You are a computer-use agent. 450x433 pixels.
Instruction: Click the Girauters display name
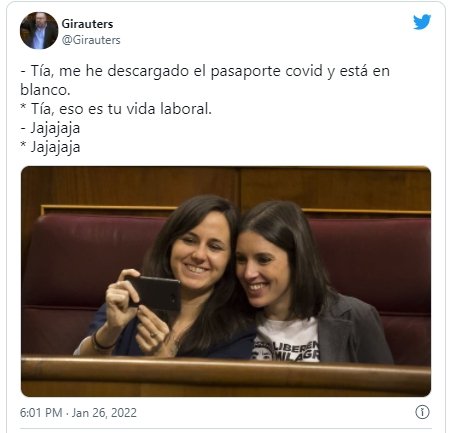tap(87, 24)
